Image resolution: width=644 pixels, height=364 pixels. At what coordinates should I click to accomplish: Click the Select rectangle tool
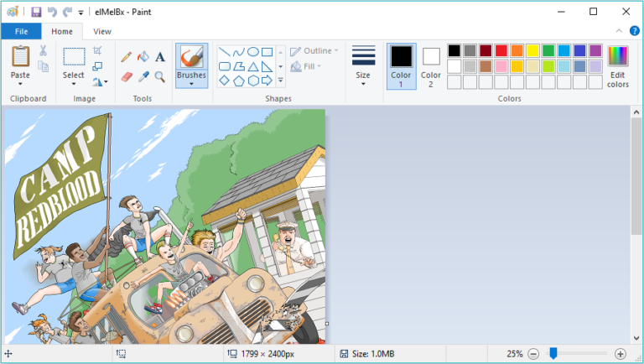(74, 57)
